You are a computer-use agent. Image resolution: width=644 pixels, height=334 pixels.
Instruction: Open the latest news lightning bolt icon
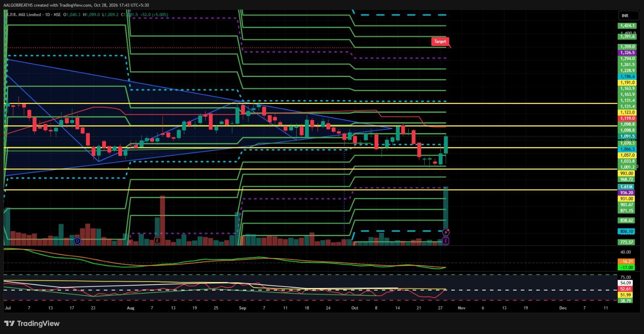[x=446, y=232]
